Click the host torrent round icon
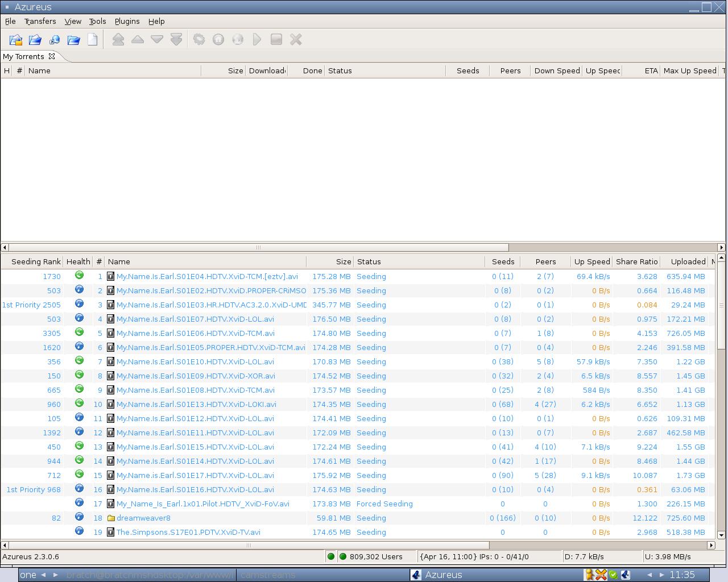 coord(218,40)
